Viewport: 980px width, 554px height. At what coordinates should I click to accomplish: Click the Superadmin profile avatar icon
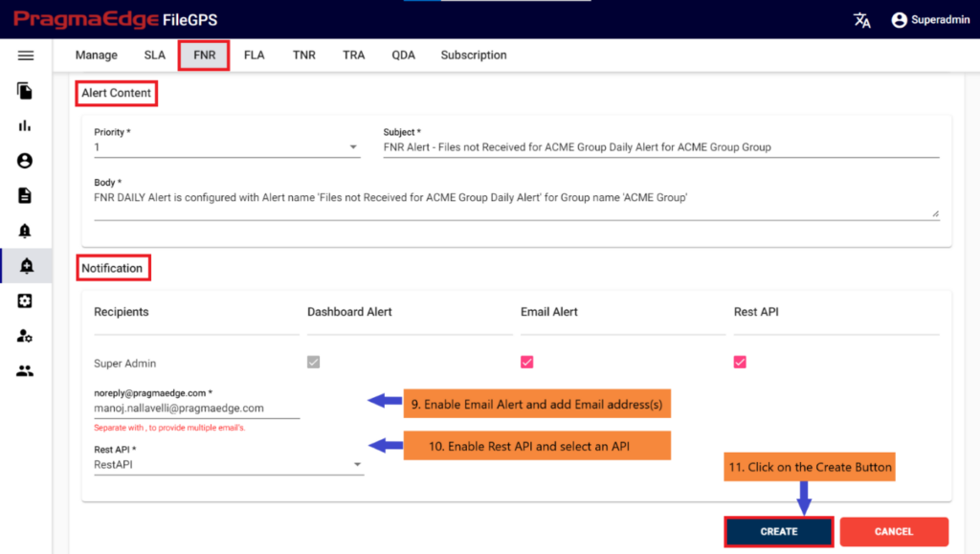(x=900, y=20)
